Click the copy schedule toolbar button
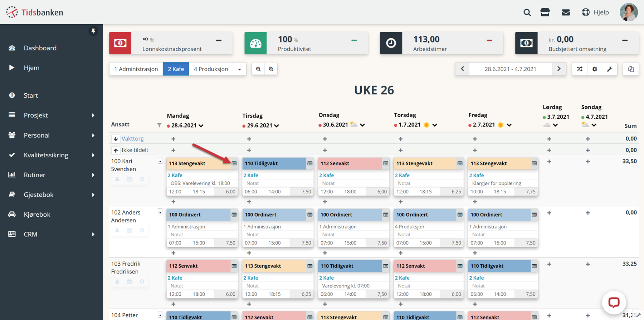This screenshot has height=320, width=644. pyautogui.click(x=631, y=69)
